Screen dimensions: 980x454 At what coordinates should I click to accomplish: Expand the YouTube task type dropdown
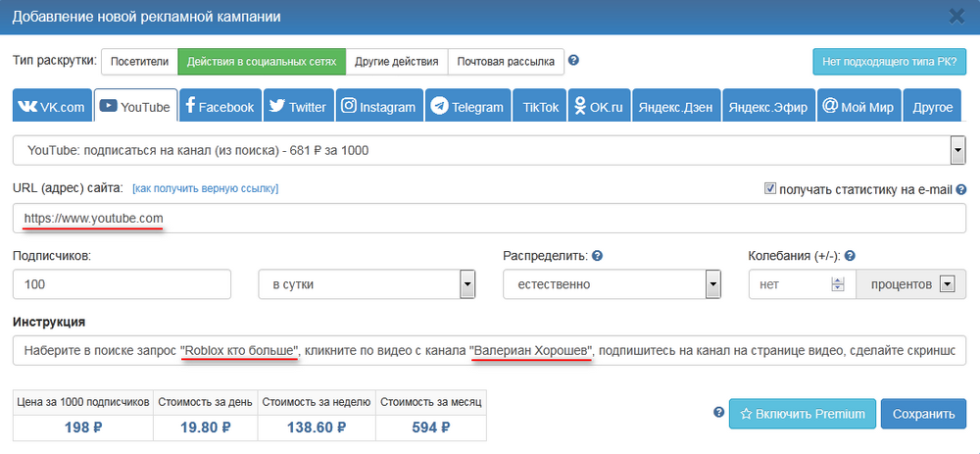click(957, 151)
